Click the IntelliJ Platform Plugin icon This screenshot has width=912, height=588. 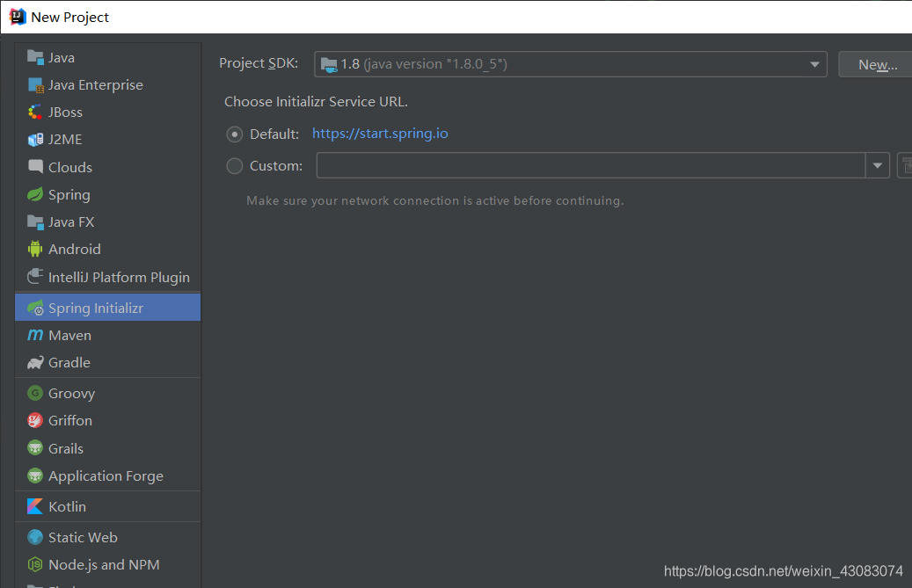(x=35, y=277)
